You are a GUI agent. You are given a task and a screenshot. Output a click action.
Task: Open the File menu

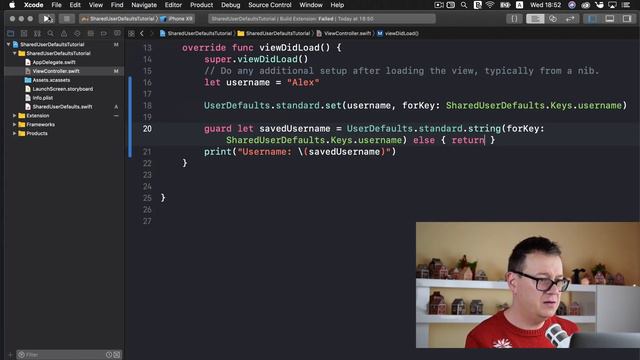tap(56, 5)
